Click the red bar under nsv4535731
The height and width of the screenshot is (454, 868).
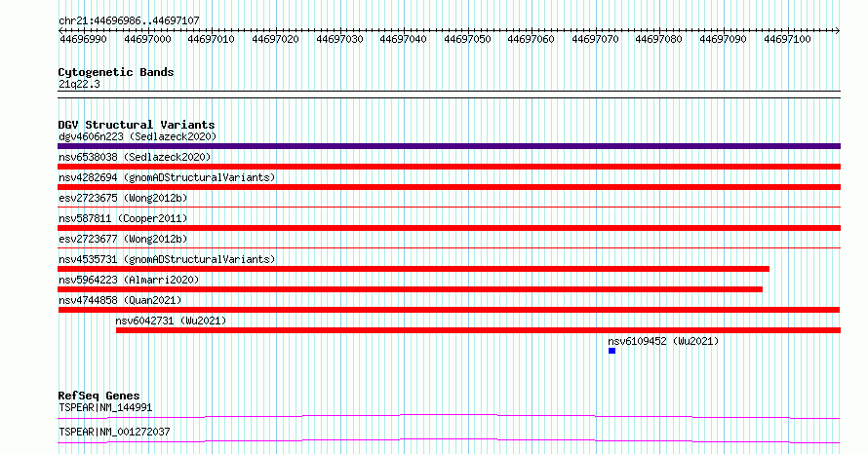(414, 269)
